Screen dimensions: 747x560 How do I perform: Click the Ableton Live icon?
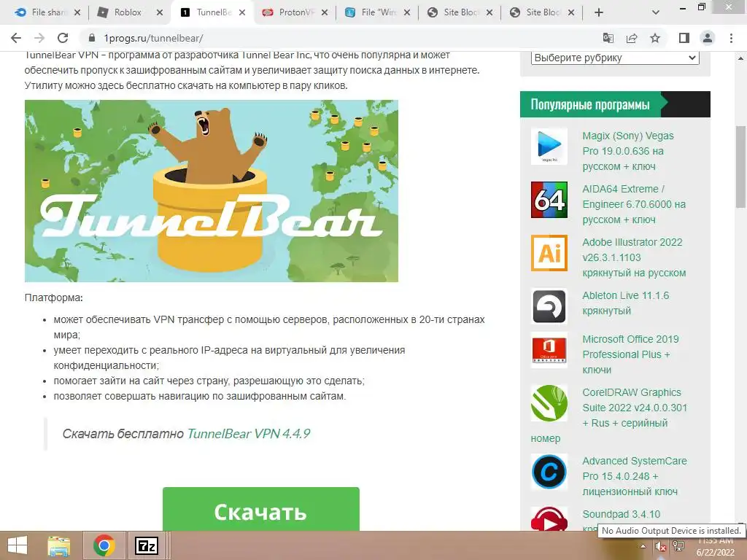[549, 306]
